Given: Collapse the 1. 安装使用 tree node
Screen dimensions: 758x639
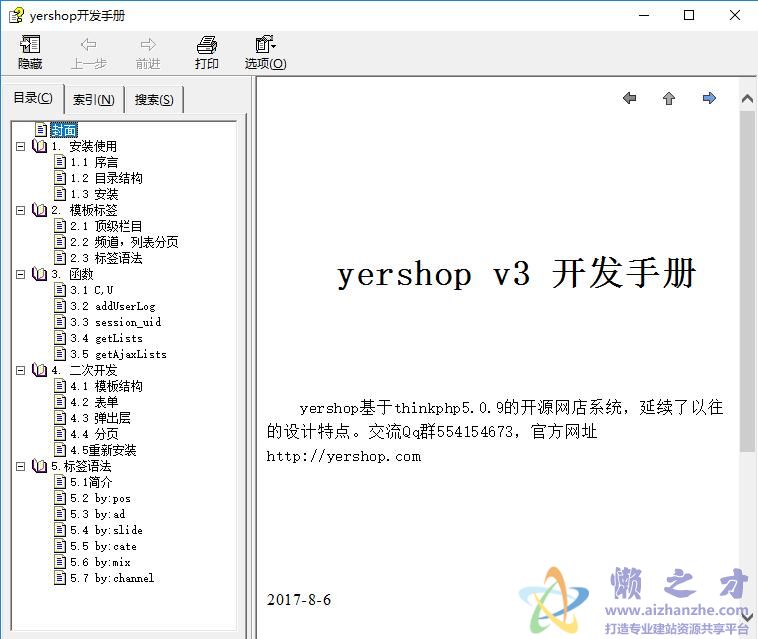Looking at the screenshot, I should [20, 146].
